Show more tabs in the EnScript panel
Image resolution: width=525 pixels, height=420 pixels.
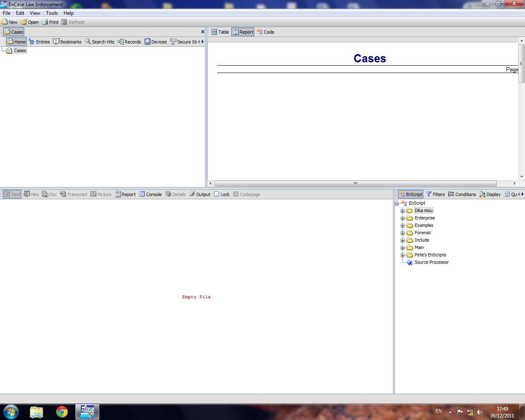(523, 194)
